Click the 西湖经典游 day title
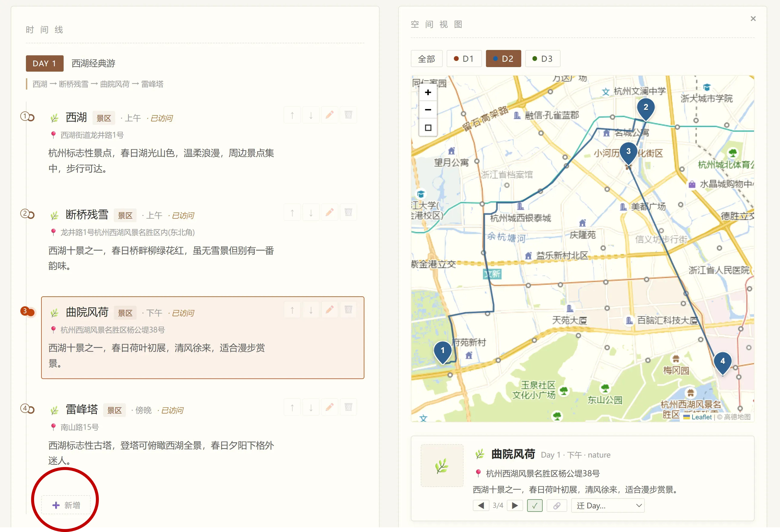 [94, 63]
